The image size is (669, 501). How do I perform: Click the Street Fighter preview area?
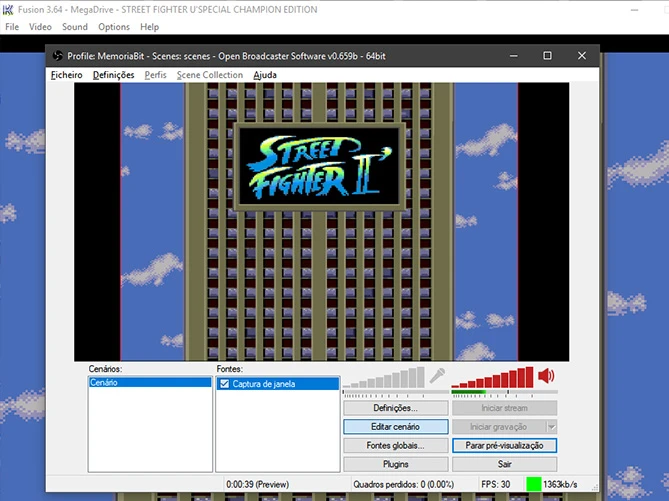click(321, 222)
